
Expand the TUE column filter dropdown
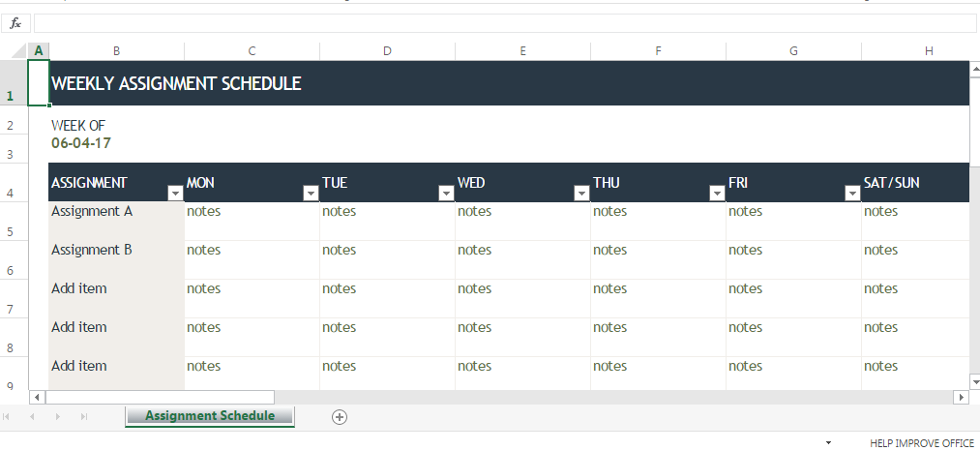click(x=446, y=194)
